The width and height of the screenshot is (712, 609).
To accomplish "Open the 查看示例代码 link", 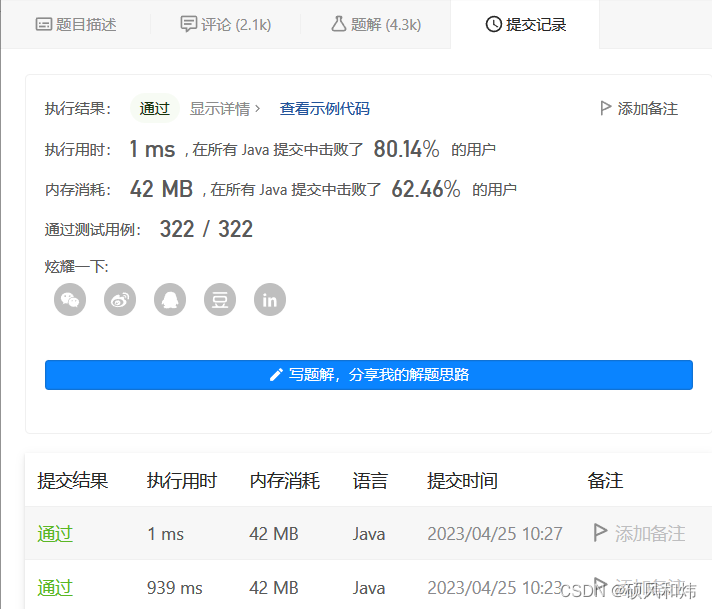I will (324, 109).
